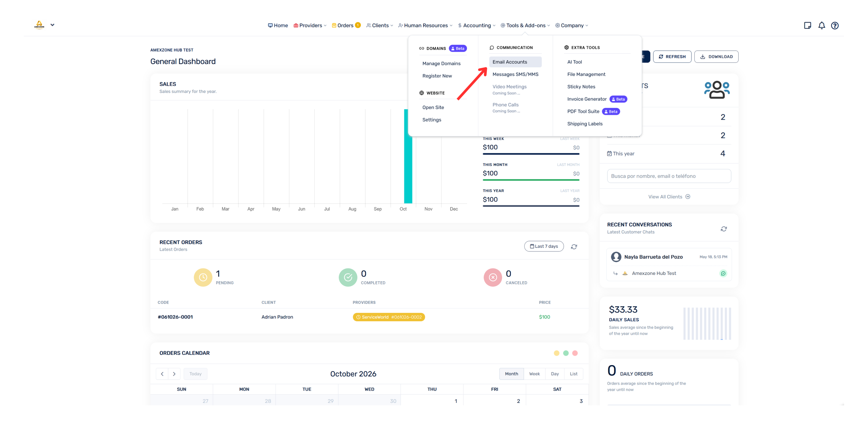Switch the calendar to List view

(573, 374)
